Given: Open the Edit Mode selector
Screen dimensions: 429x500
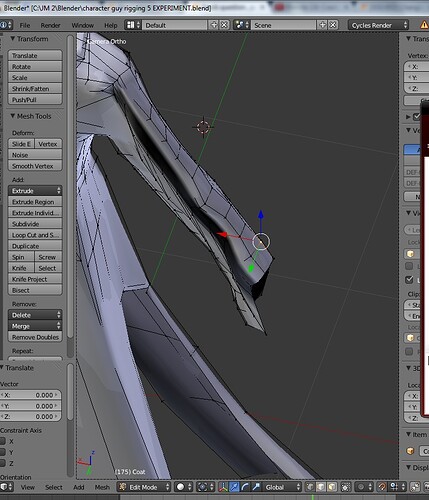Looking at the screenshot, I should click(144, 487).
